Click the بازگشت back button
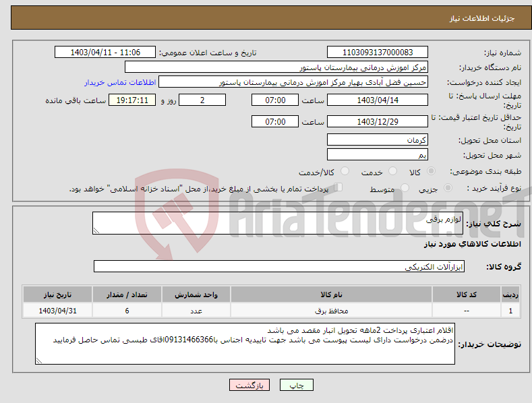 249,385
